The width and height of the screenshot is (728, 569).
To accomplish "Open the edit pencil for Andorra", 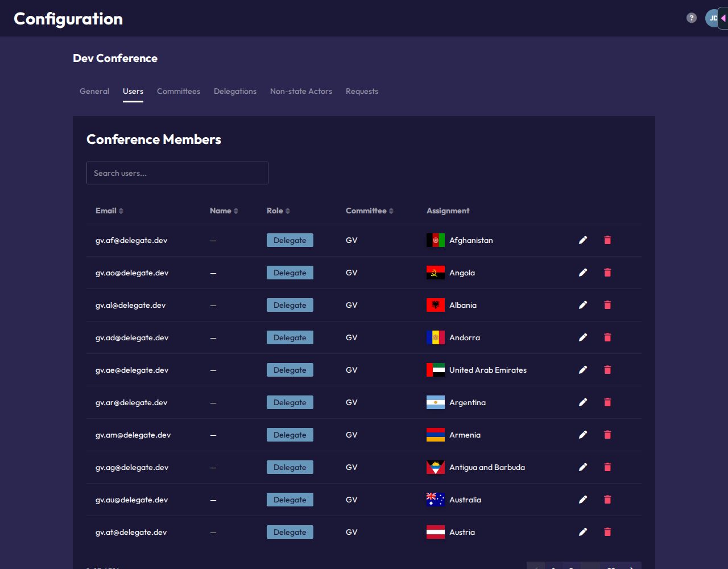I will [583, 337].
